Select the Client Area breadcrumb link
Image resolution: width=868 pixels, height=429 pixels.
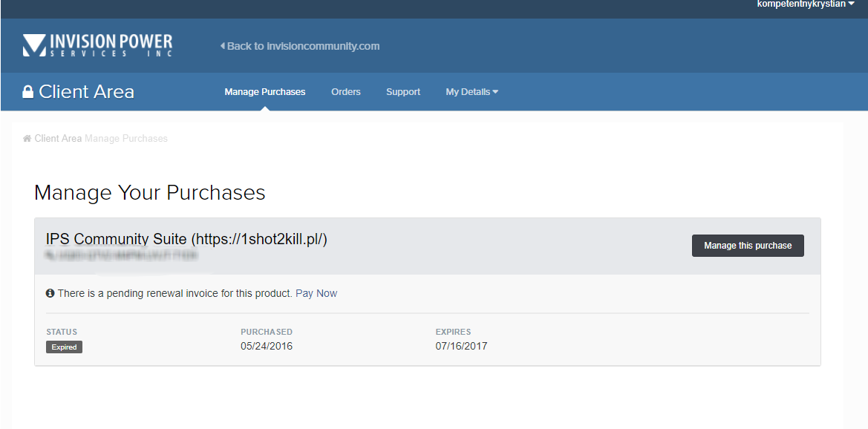tap(58, 139)
